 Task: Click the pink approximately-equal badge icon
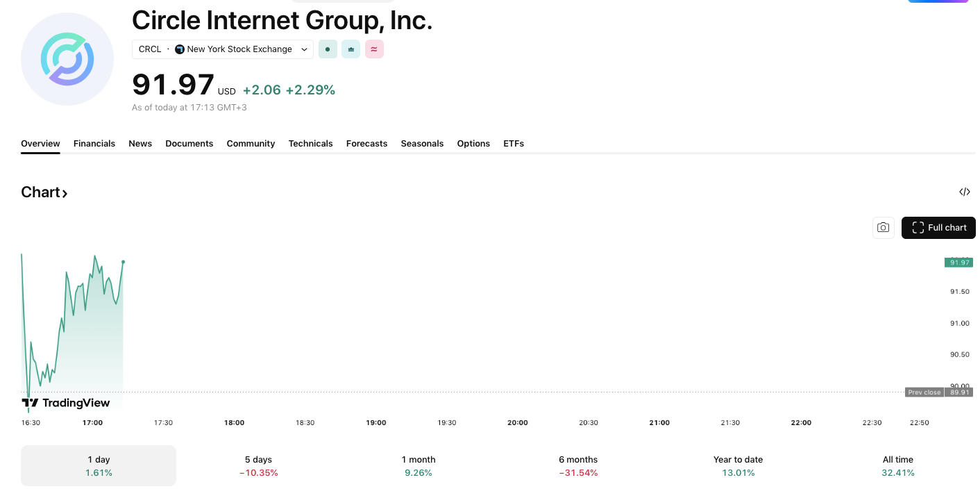tap(374, 49)
